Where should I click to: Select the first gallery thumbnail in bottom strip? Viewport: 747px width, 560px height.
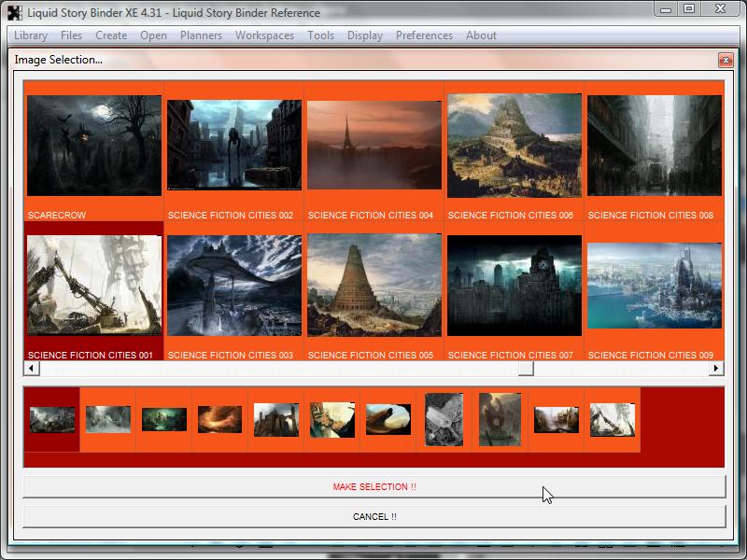point(52,419)
